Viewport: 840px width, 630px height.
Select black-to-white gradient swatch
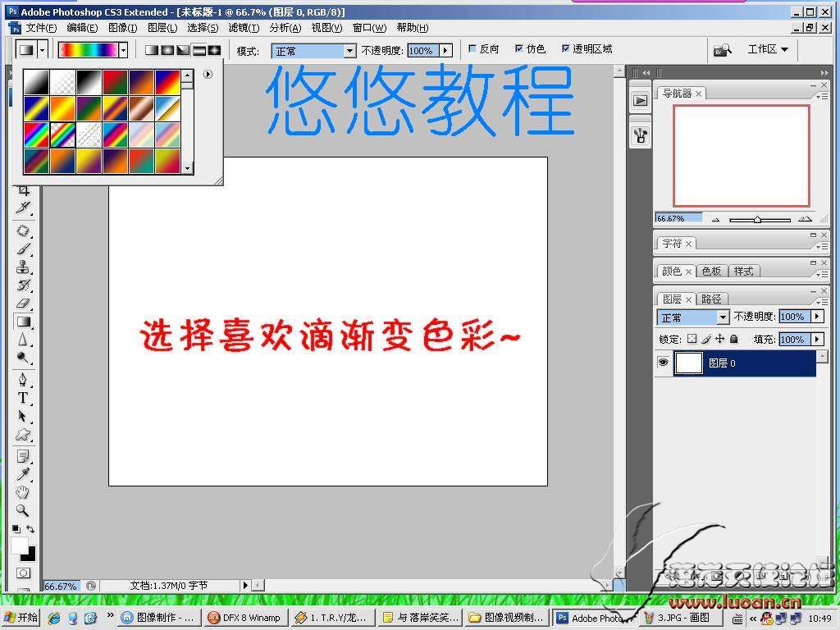89,82
